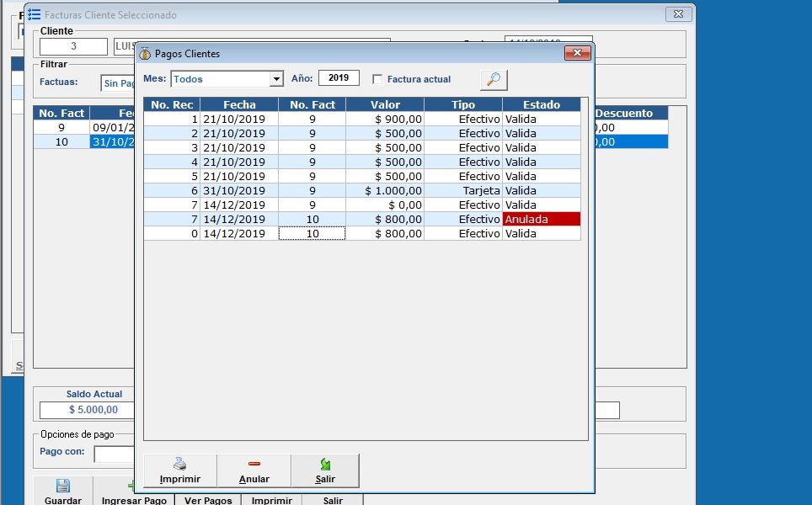Click the Facturas Cliente Seleccionado window list icon
Screen dimensions: 812x505
click(34, 14)
